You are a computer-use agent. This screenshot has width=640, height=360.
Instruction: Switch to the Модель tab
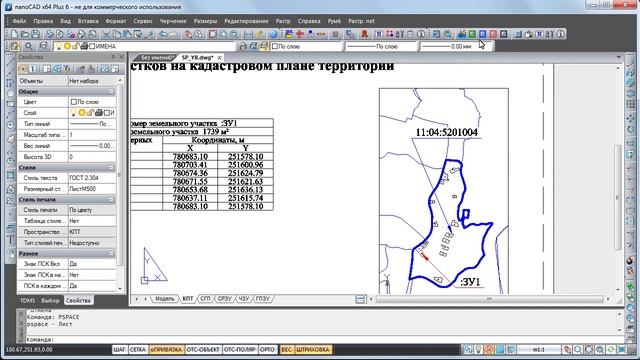click(x=165, y=299)
